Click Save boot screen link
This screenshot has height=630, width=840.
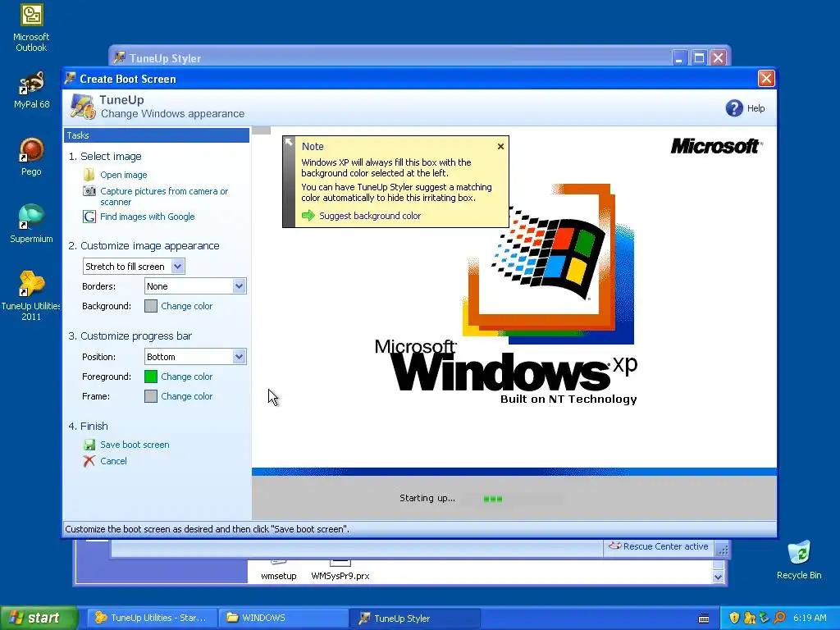point(135,445)
